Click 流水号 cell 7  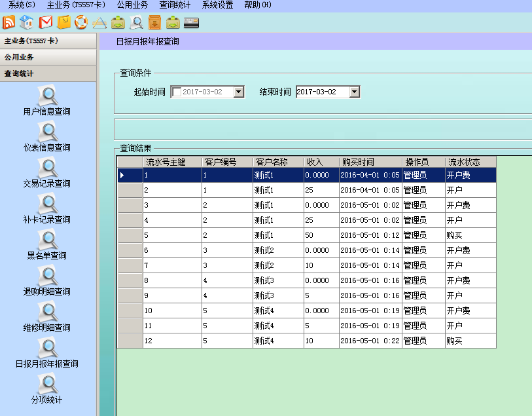(172, 265)
